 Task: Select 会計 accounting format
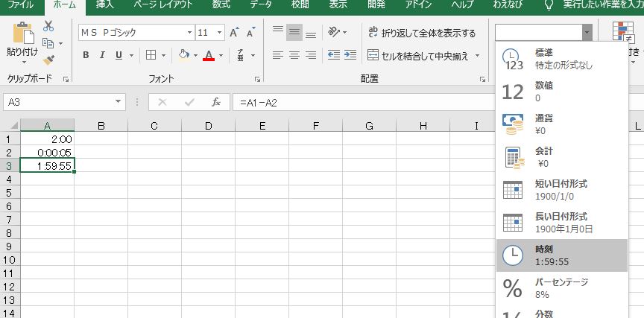[562, 157]
